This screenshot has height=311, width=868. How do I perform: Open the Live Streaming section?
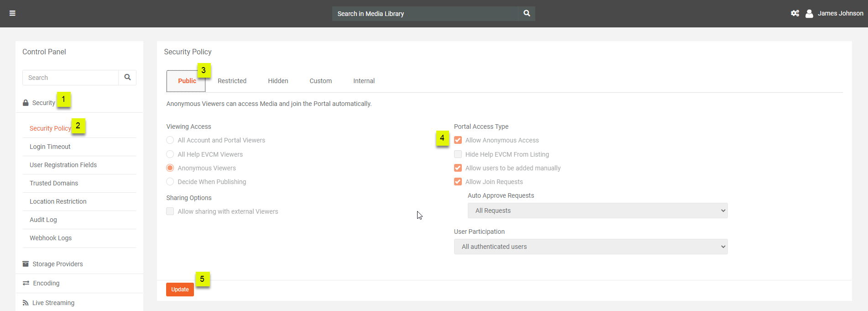(53, 303)
